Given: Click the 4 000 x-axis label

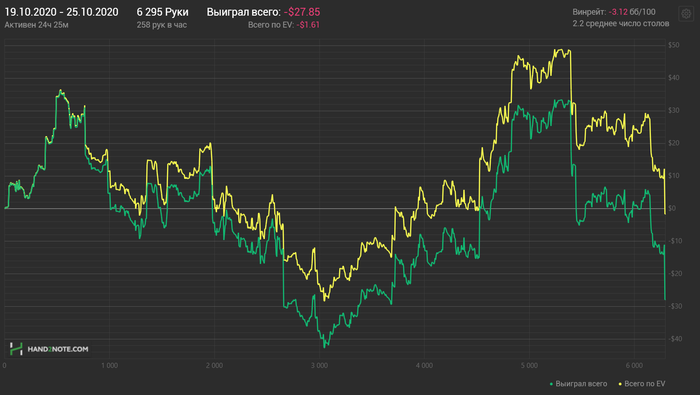Looking at the screenshot, I should pos(424,366).
